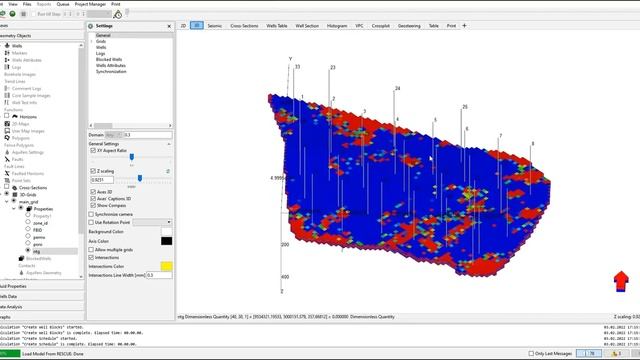The image size is (640, 360).
Task: Open the Domain dropdown
Action: 114,135
